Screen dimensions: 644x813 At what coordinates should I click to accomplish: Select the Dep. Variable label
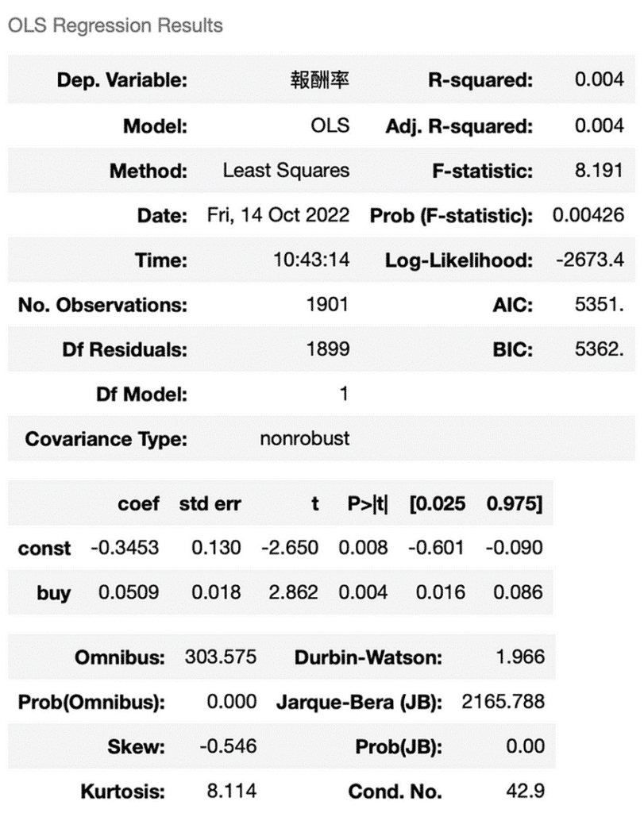(x=122, y=80)
